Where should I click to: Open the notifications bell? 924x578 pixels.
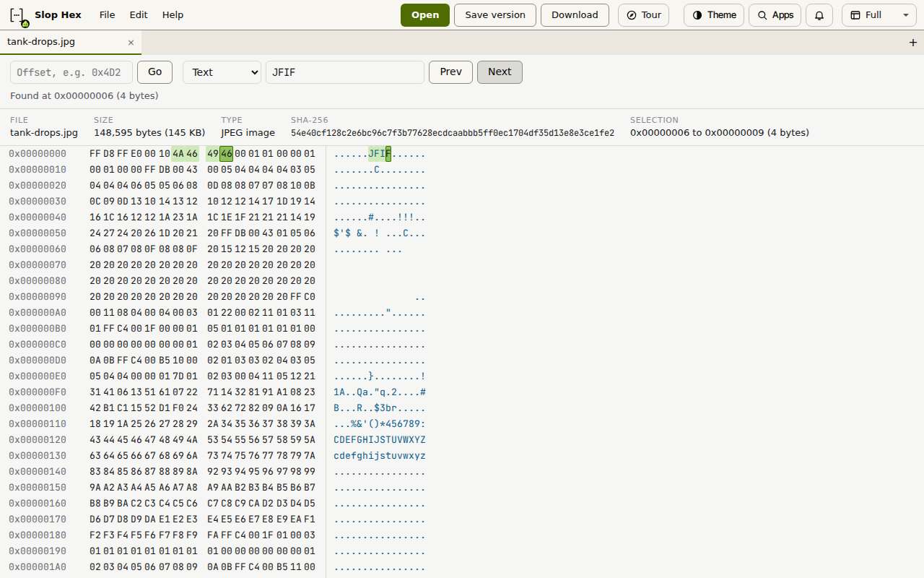click(819, 15)
